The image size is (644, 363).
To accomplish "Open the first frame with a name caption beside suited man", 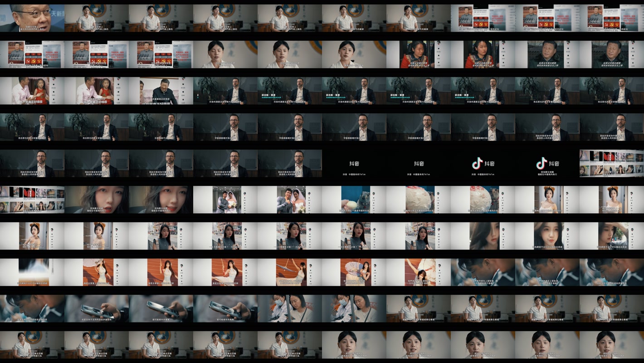I will [x=290, y=91].
